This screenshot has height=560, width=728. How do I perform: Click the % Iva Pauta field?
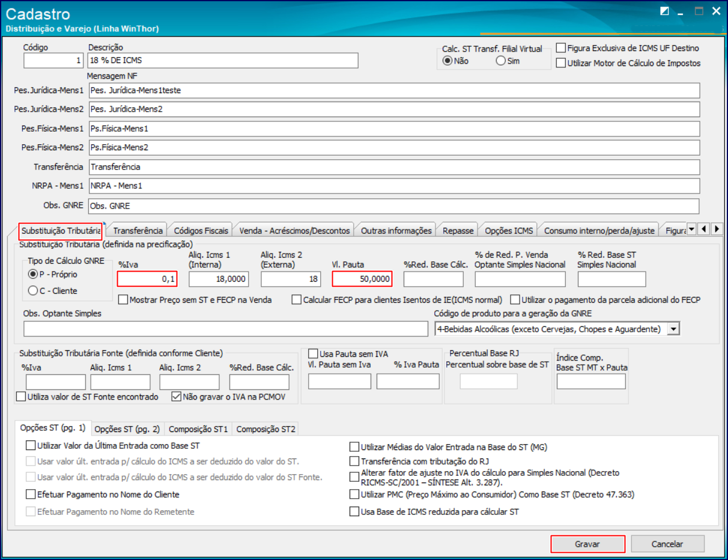[x=408, y=381]
